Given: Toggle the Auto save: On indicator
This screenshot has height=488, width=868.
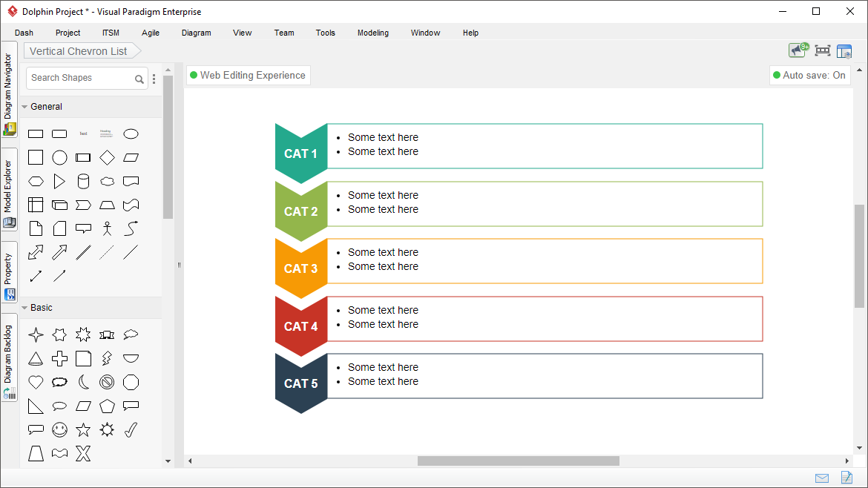Looking at the screenshot, I should pyautogui.click(x=809, y=75).
